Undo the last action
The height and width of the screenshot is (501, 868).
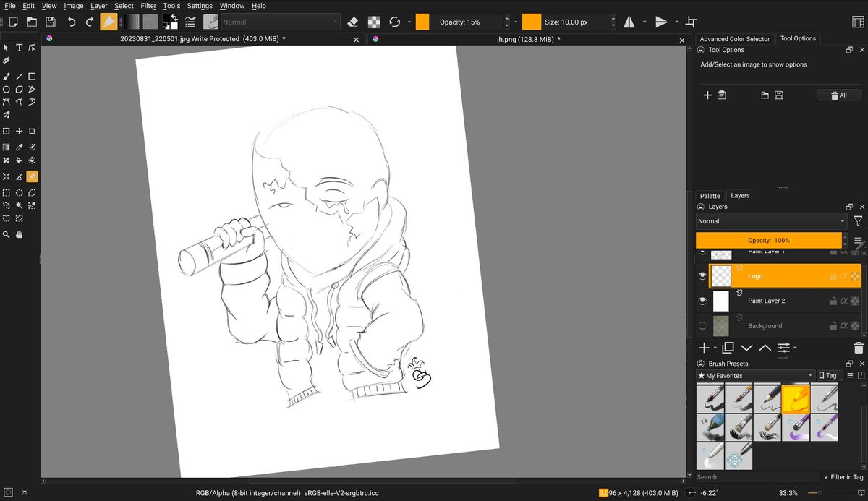pos(72,22)
